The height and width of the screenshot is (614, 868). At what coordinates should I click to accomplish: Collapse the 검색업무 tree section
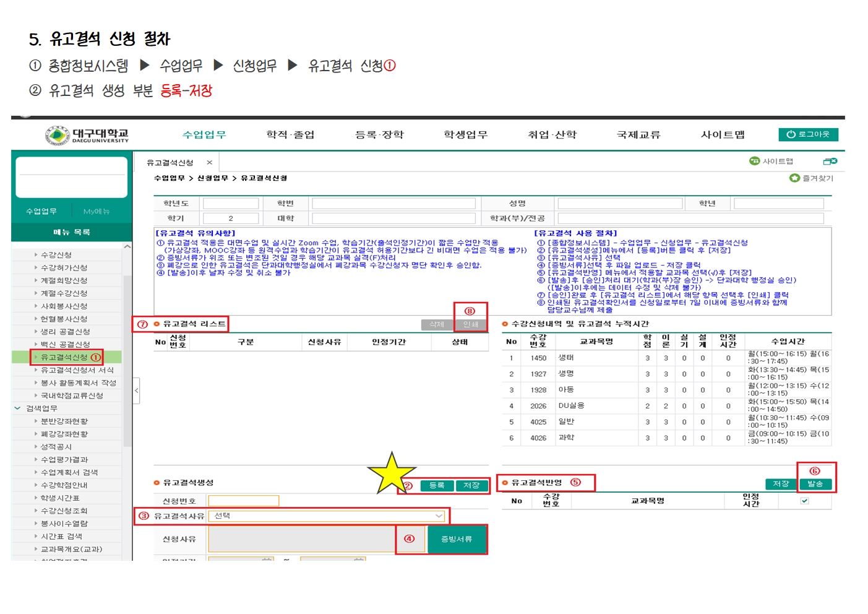click(x=17, y=409)
